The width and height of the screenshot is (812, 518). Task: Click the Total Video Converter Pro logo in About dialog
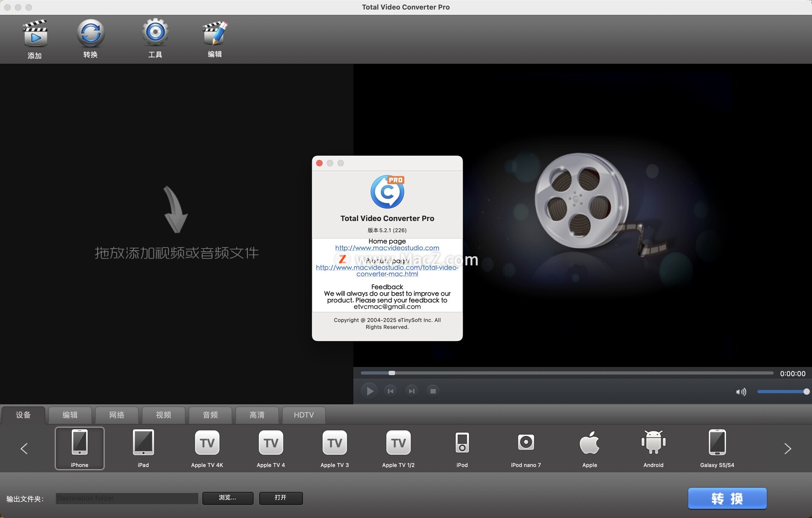click(x=387, y=192)
